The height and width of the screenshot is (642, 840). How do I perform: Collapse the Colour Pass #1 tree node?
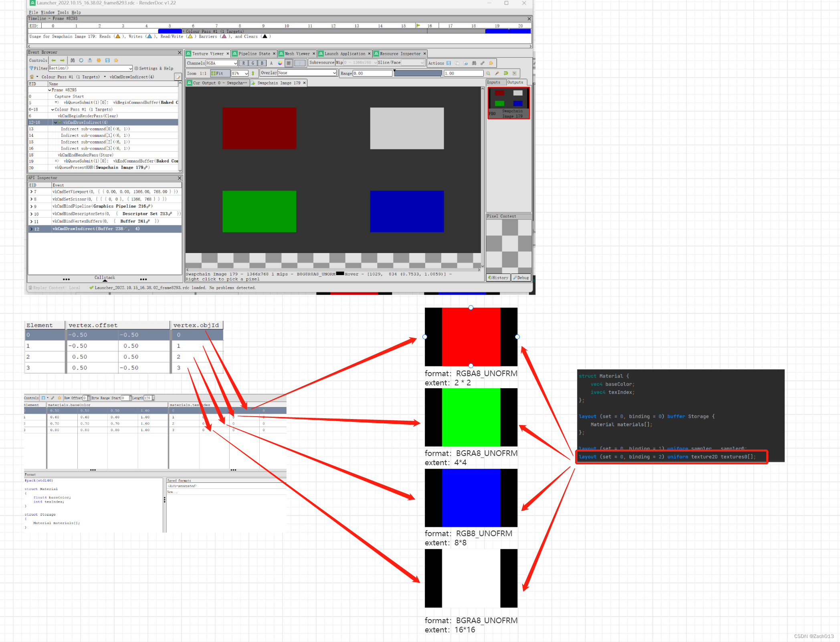point(52,109)
